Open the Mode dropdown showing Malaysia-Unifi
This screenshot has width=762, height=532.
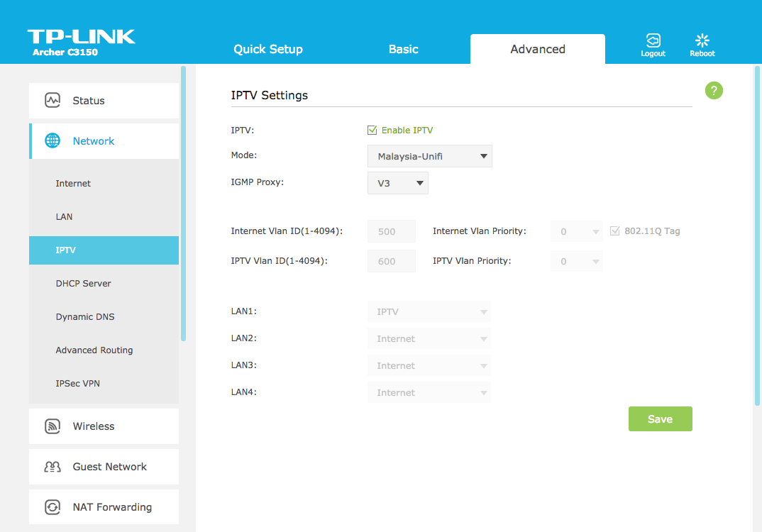[429, 156]
